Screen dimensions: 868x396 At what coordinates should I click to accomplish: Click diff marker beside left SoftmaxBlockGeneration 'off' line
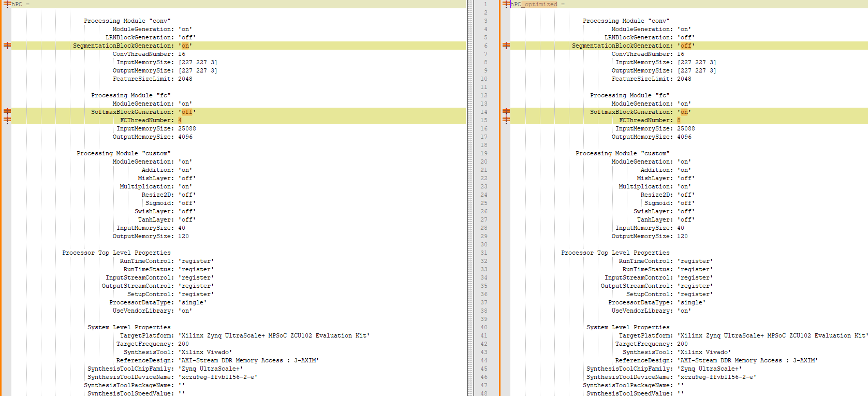7,111
